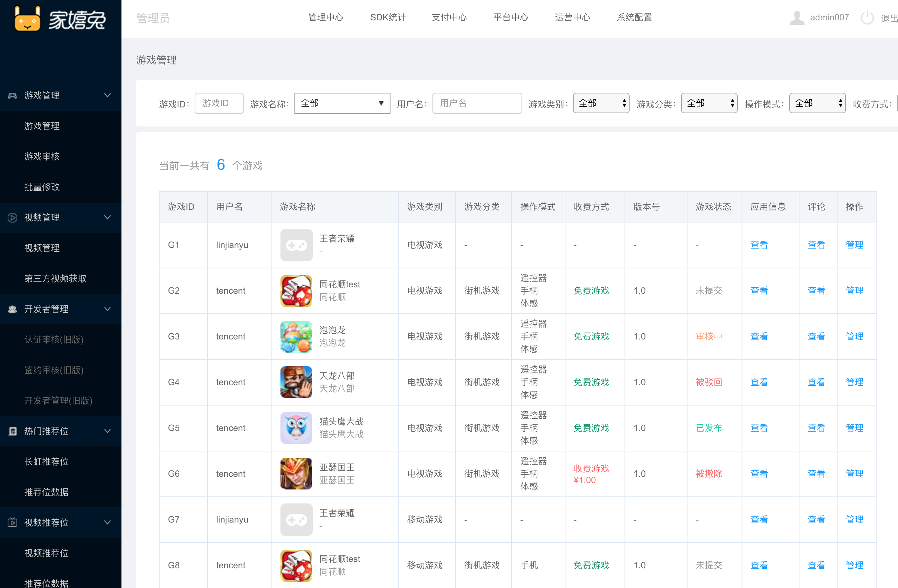Open the 运营中心 top menu

click(572, 17)
